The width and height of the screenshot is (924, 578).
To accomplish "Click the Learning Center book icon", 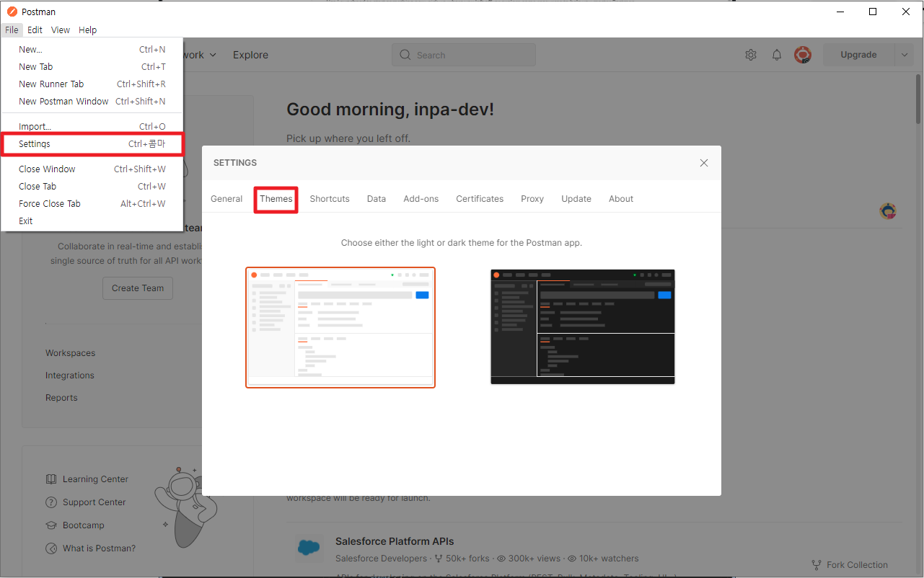I will [51, 479].
